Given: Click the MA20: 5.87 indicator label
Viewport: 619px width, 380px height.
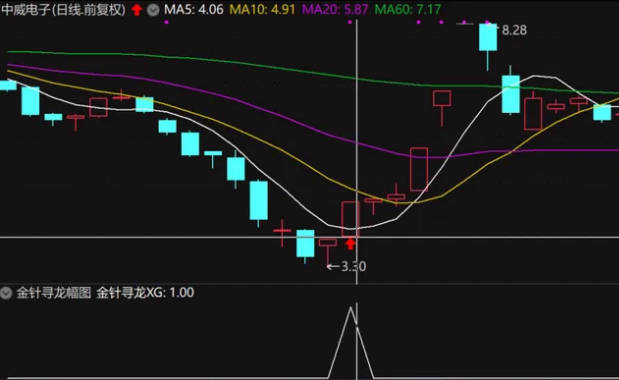Looking at the screenshot, I should click(x=335, y=9).
